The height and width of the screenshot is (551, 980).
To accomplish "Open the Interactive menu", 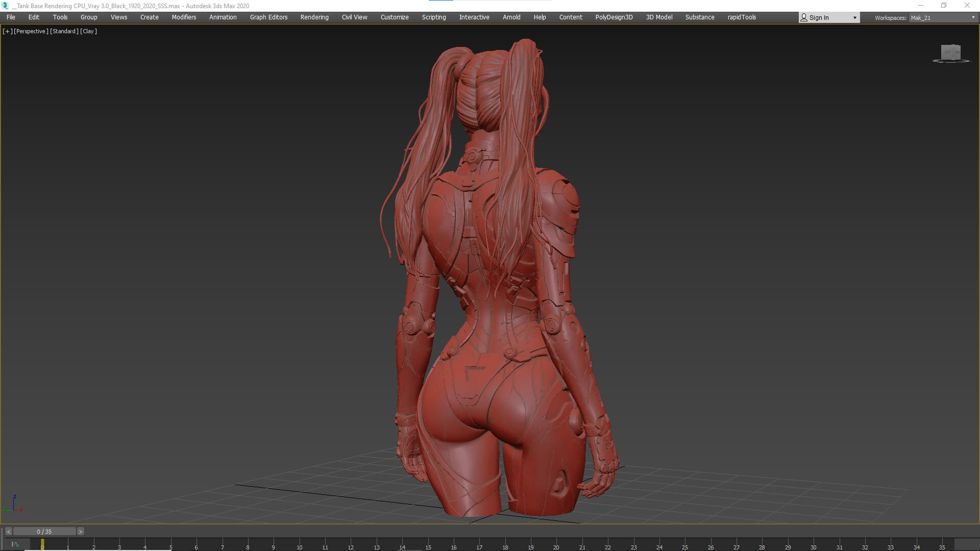I will [x=474, y=17].
